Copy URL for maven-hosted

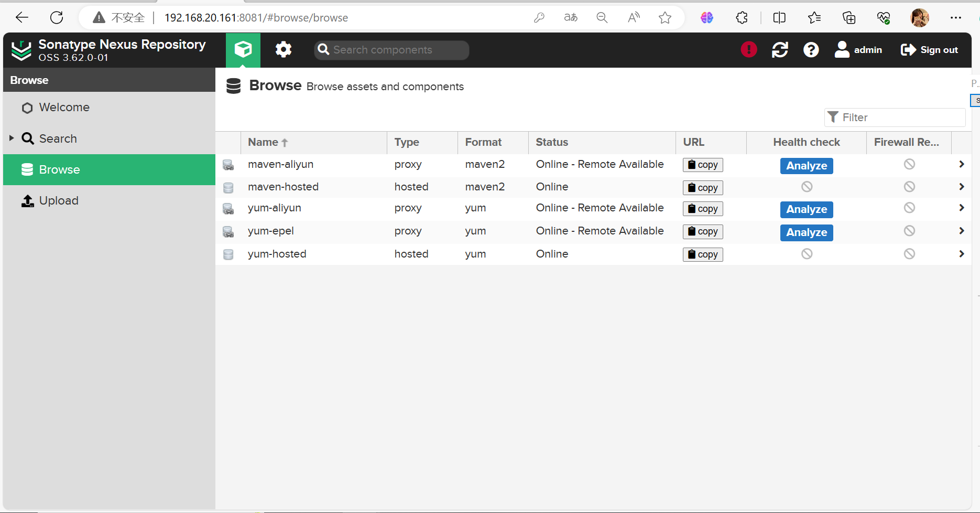(x=703, y=188)
